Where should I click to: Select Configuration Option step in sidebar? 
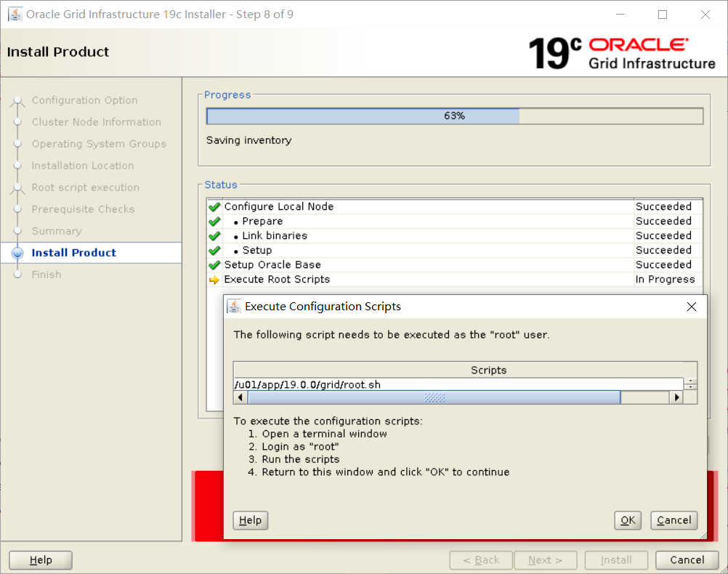pos(84,100)
